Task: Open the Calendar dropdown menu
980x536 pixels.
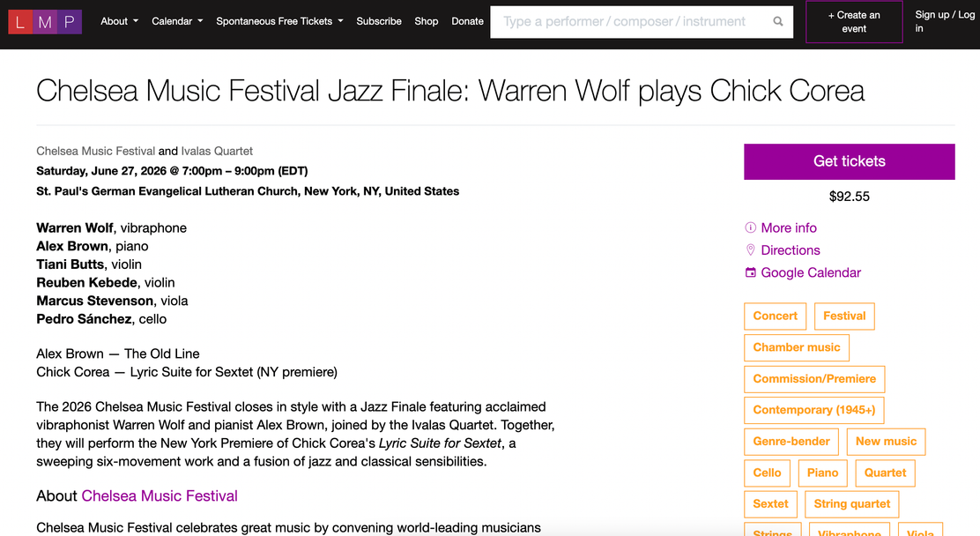Action: click(x=177, y=21)
